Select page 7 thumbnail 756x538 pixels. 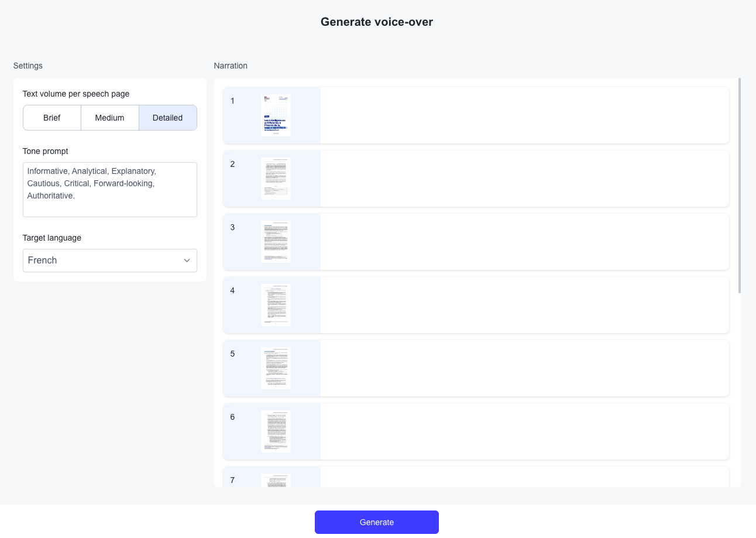click(276, 480)
